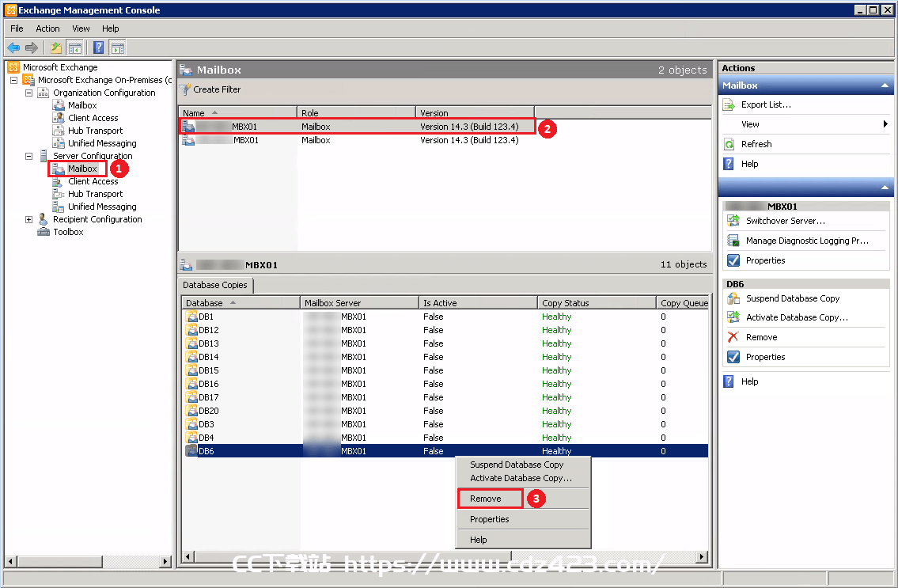Sort copies by the Is Active column header

click(x=478, y=302)
